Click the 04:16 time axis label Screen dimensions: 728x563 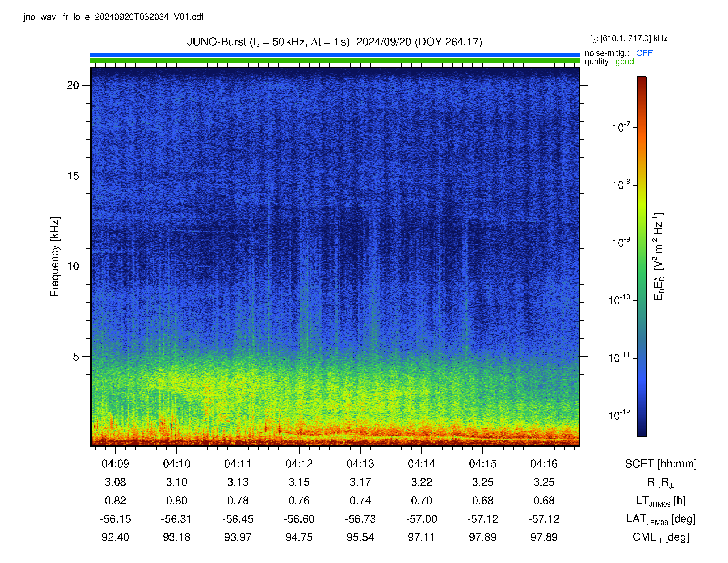tap(544, 464)
